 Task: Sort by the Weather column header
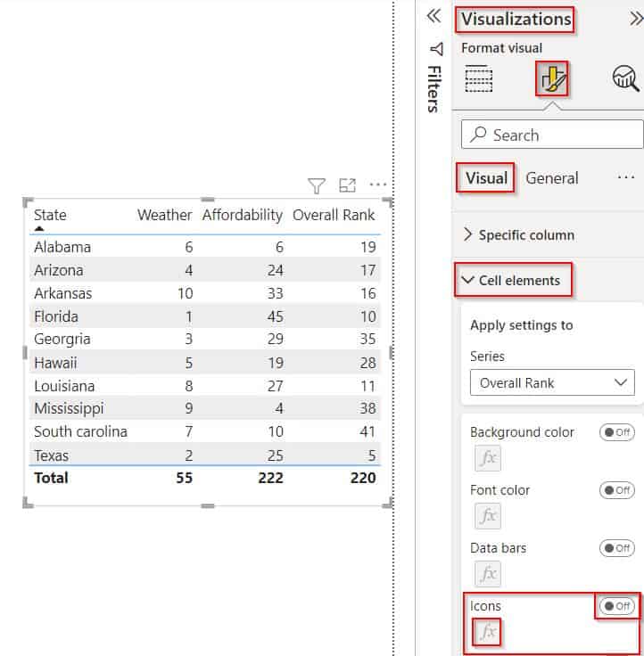click(164, 215)
